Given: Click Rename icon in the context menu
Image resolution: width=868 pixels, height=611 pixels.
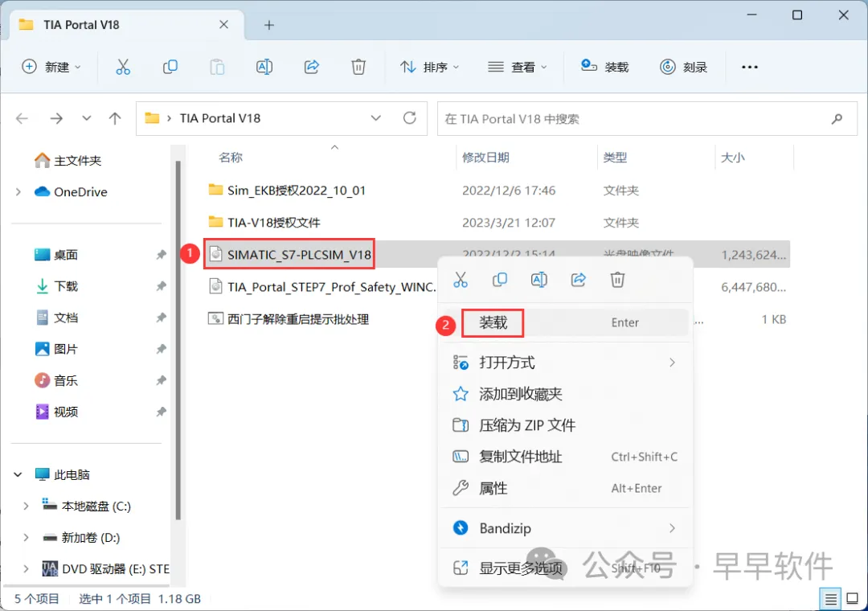Looking at the screenshot, I should (539, 280).
